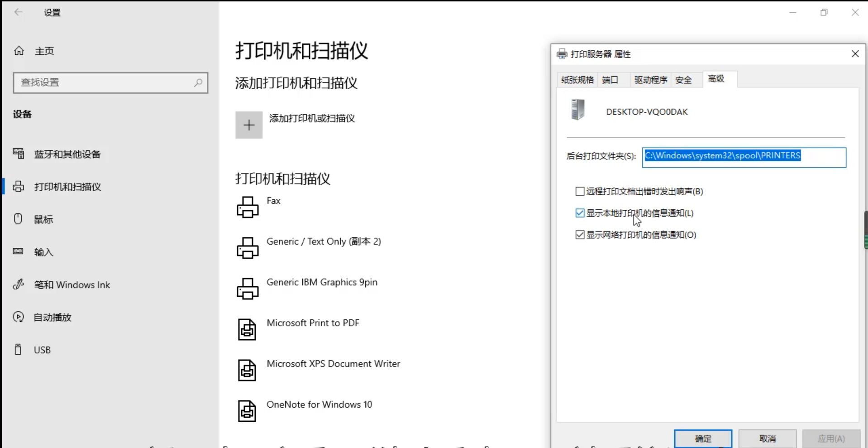Close the 打印服务器 属性 dialog
Screen dimensions: 868x448
pos(855,54)
